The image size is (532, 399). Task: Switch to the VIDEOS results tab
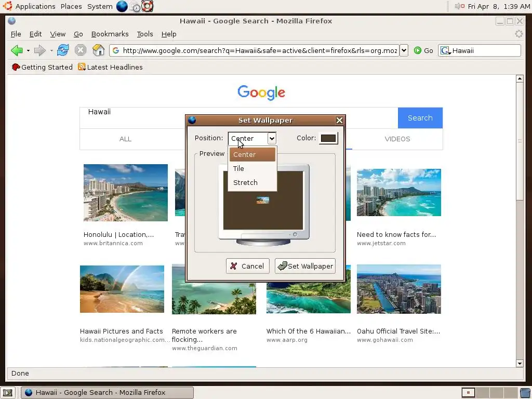tap(397, 139)
